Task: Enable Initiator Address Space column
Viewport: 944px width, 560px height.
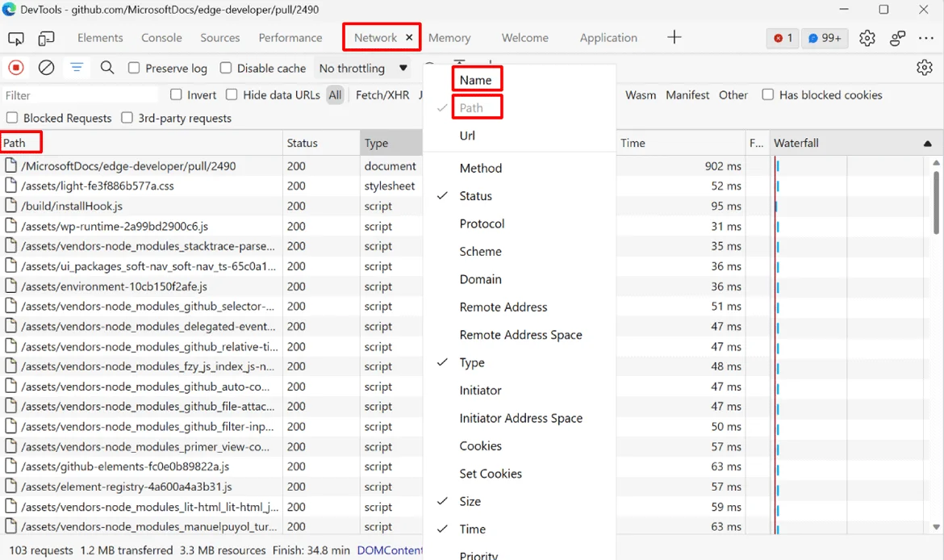Action: 520,418
